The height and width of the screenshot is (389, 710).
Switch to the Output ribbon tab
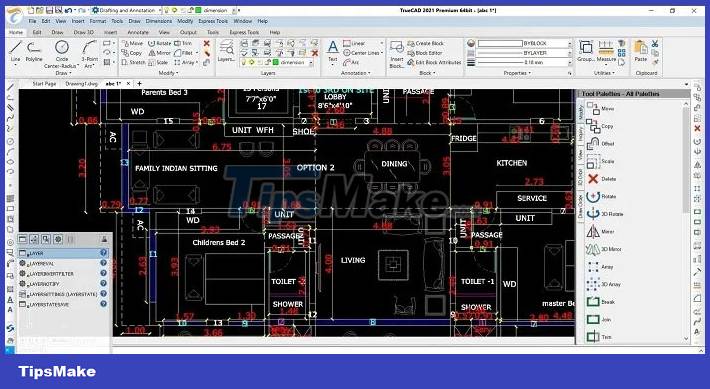pyautogui.click(x=188, y=33)
